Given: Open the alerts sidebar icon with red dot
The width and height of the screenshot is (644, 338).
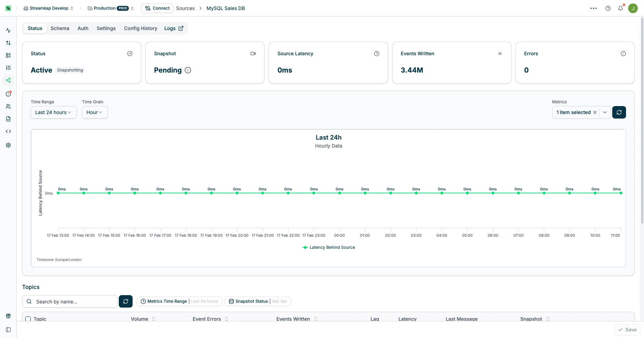Looking at the screenshot, I should (8, 94).
